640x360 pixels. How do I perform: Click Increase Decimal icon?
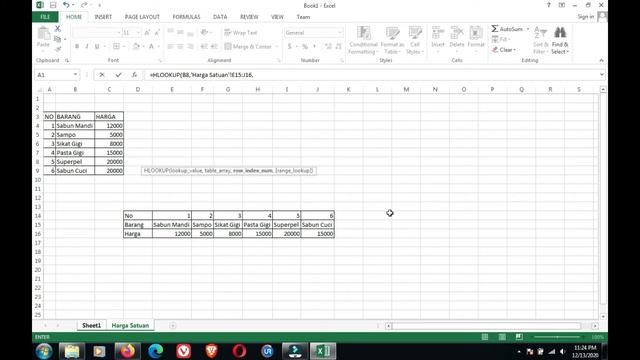(x=328, y=47)
